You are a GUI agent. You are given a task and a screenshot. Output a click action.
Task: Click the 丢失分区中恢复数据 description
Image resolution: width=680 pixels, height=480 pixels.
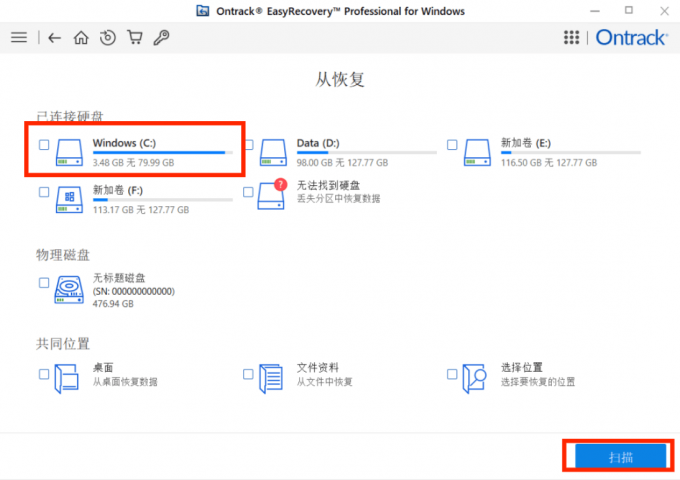[x=338, y=199]
